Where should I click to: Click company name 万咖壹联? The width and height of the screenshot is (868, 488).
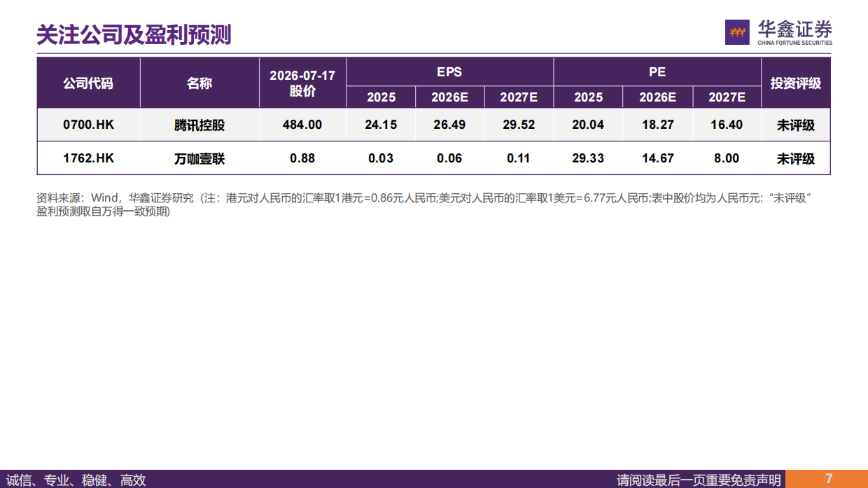coord(199,159)
